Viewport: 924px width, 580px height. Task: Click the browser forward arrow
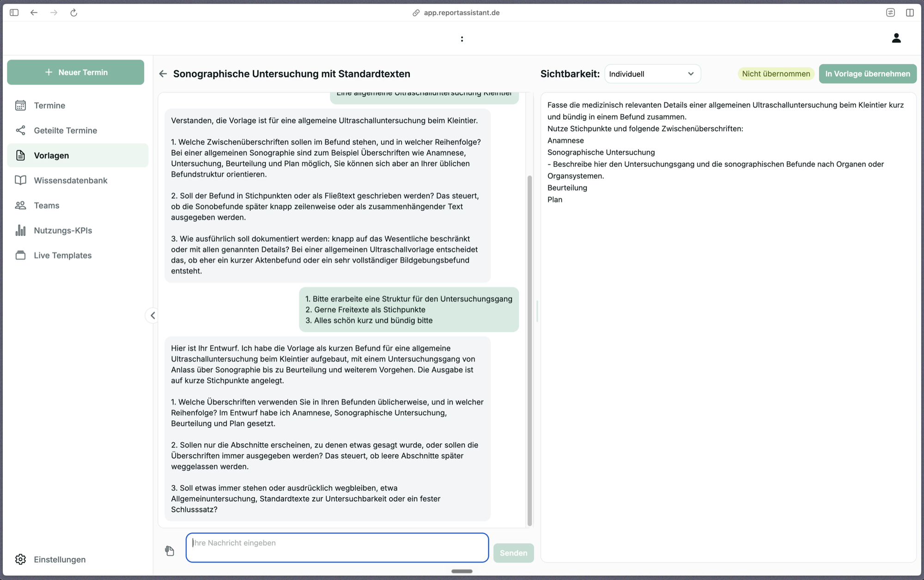[54, 12]
